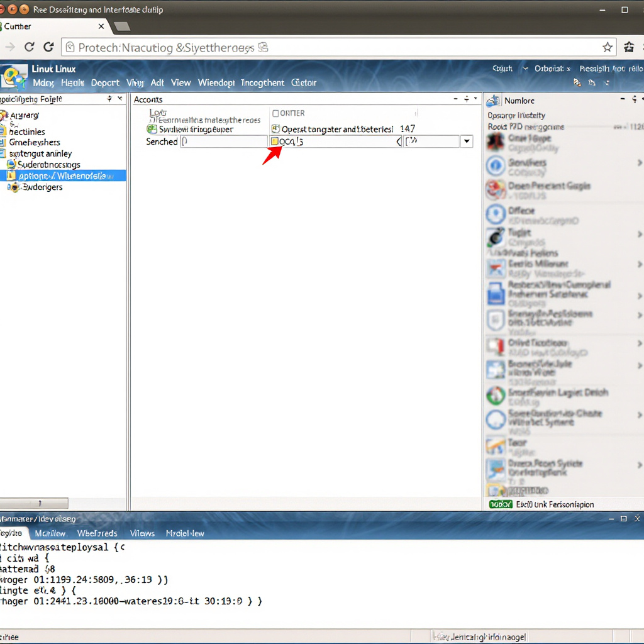
Task: Switch to the Vilews tab
Action: 142,533
